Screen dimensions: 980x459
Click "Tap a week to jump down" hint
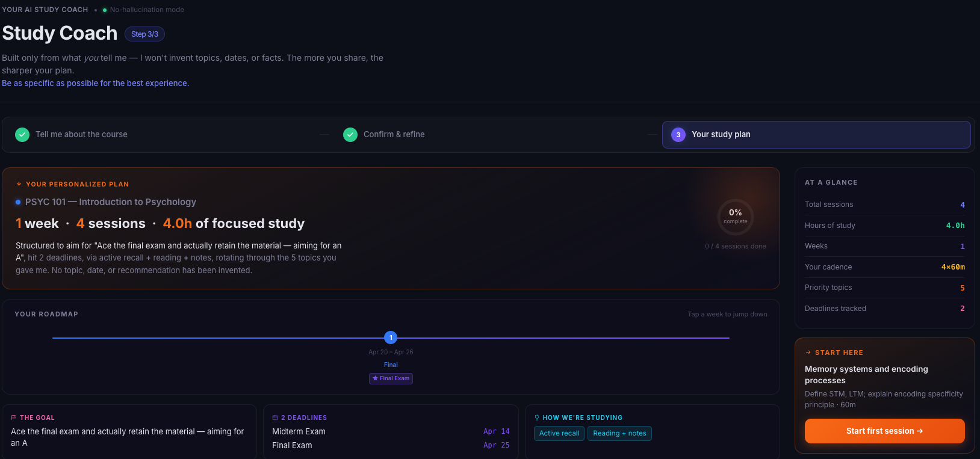pyautogui.click(x=727, y=314)
